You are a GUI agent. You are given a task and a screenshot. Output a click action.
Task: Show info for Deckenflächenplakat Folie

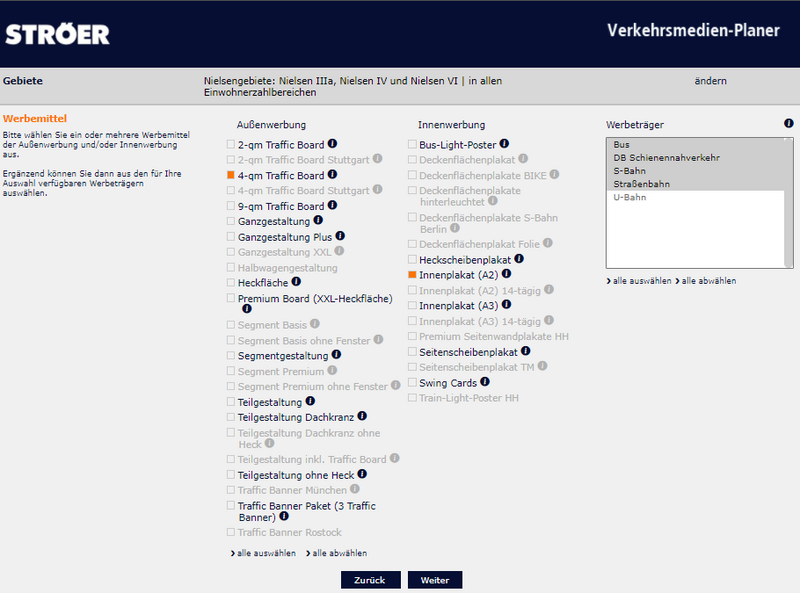(x=547, y=243)
